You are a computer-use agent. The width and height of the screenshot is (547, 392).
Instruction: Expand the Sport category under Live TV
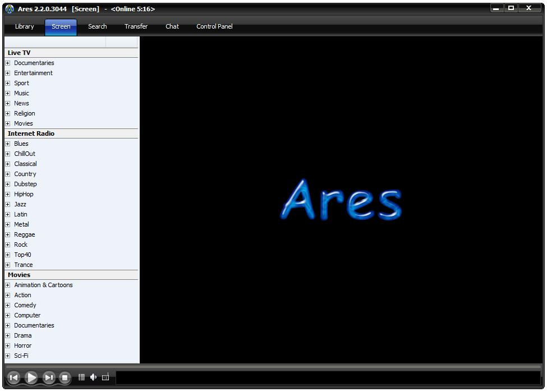[x=8, y=83]
